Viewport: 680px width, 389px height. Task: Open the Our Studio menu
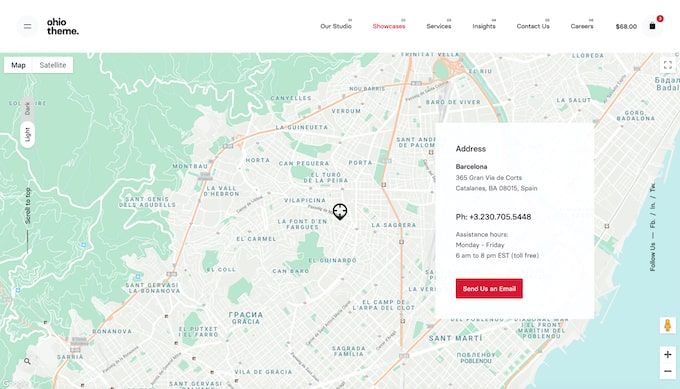(336, 26)
